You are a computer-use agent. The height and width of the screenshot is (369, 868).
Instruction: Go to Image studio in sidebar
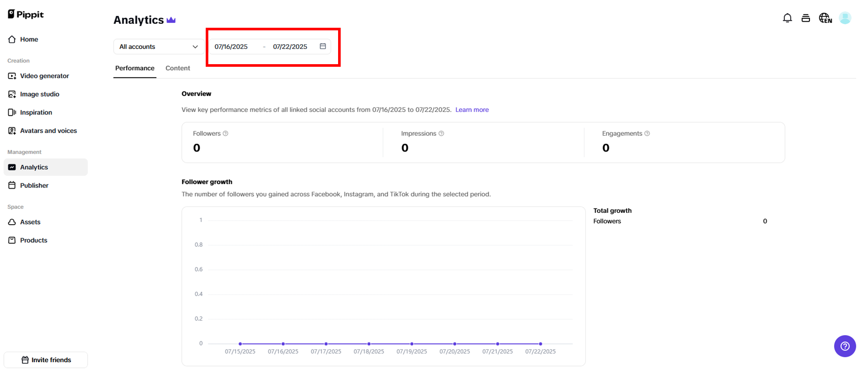pos(39,94)
